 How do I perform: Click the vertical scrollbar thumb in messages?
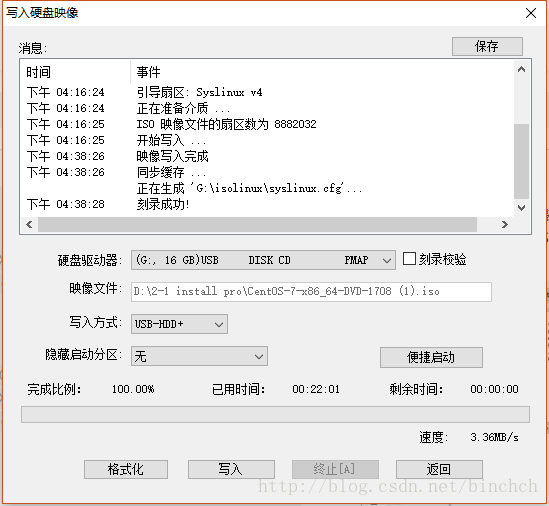click(521, 161)
